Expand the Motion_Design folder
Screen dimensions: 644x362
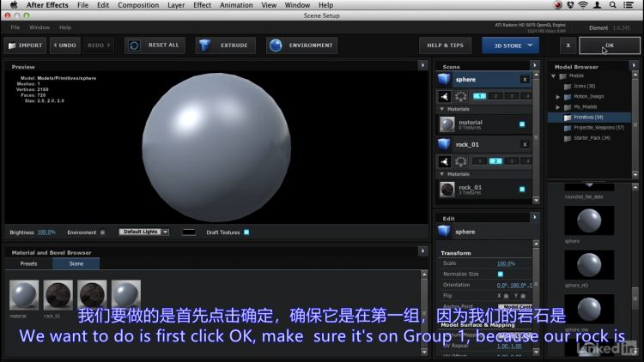pos(558,97)
